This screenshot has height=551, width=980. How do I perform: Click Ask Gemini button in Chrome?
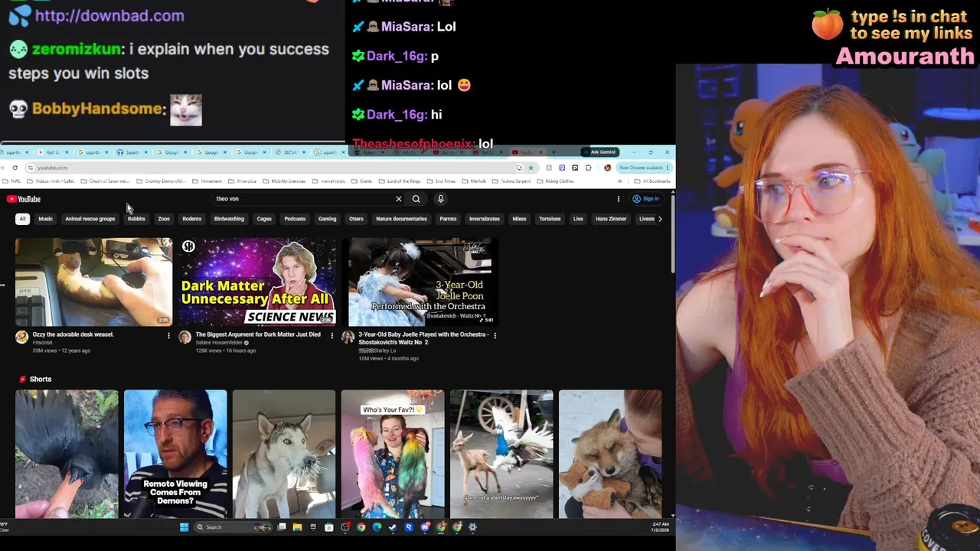pyautogui.click(x=599, y=152)
